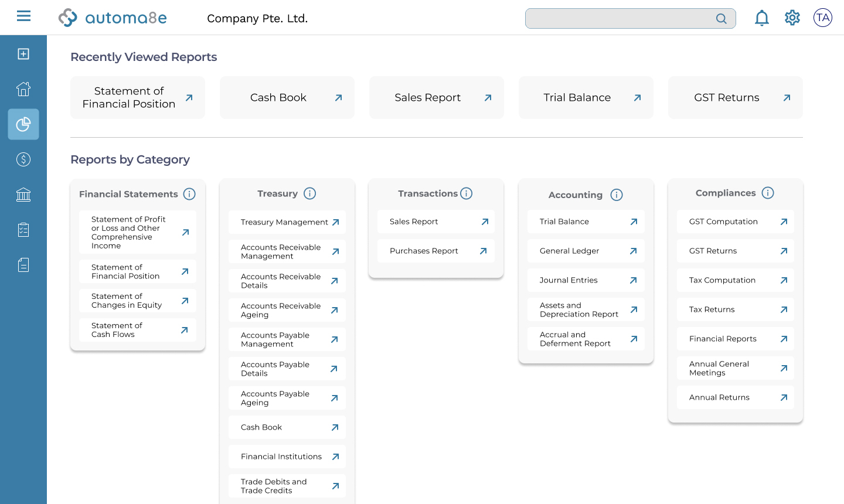
Task: Open Statement of Changes in Equity
Action: pos(138,301)
